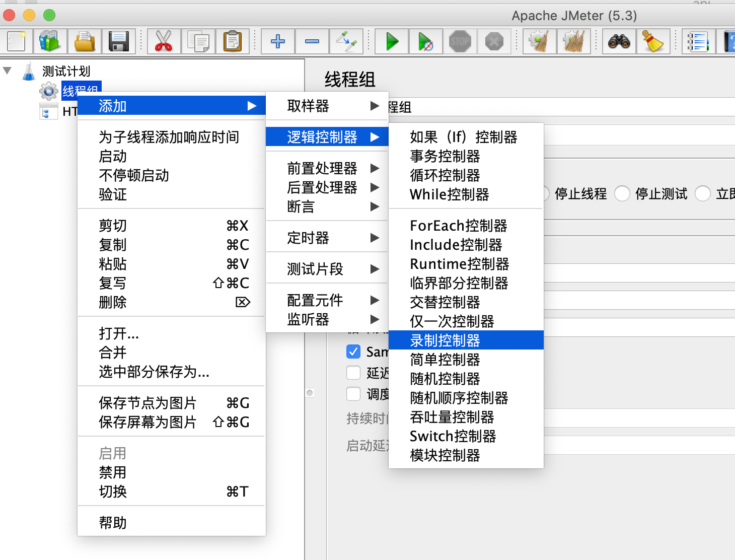Select Include控制器 menu entry

(x=466, y=245)
